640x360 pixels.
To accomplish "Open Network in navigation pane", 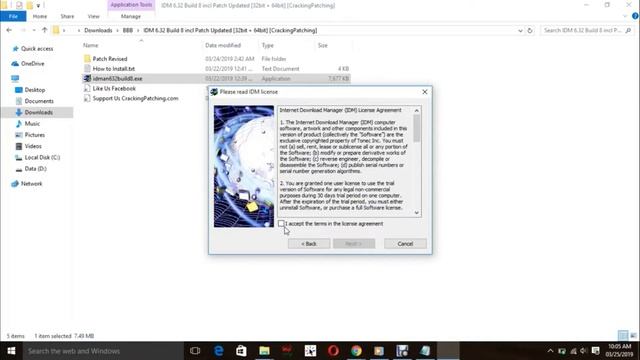I will coord(31,184).
